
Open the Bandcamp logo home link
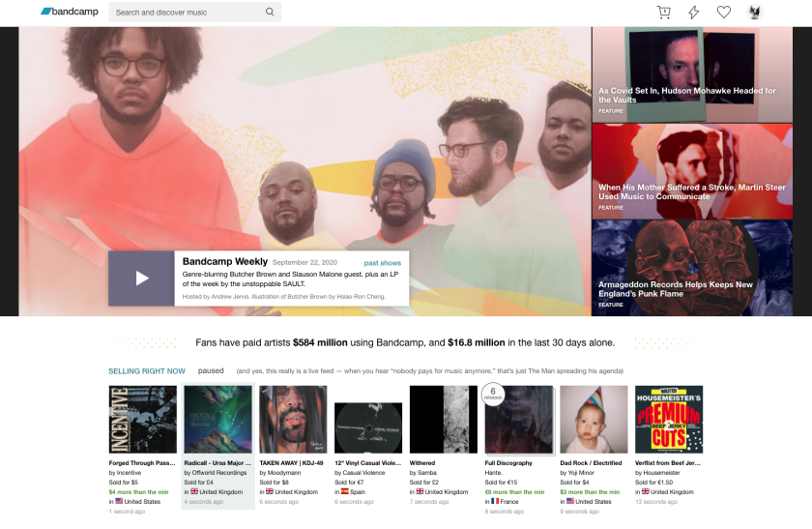point(70,12)
